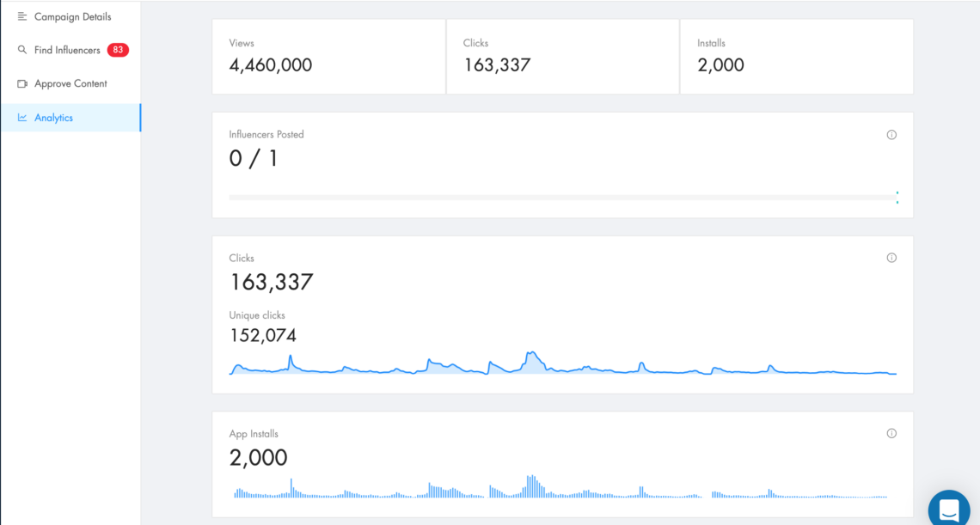
Task: Switch to the Campaign Details section
Action: 72,15
